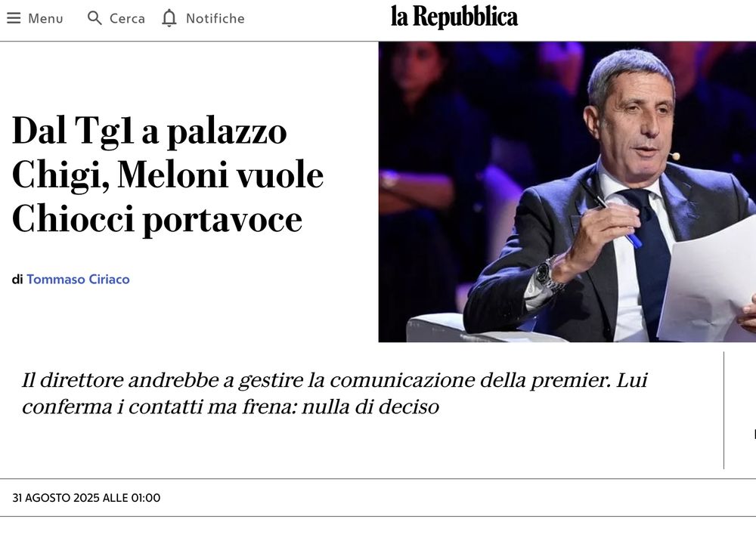Click the cropped element at the right edge

pyautogui.click(x=754, y=434)
